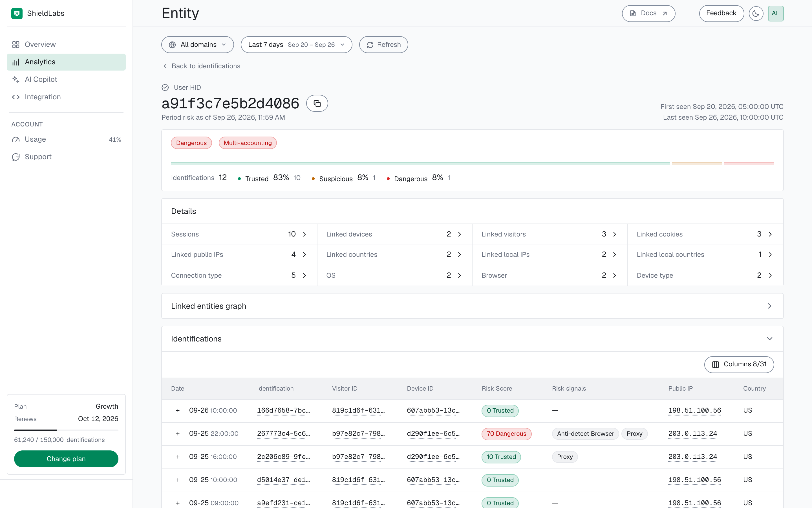
Task: Open visitor ID in the 09-25 22:00:00 row
Action: point(358,434)
